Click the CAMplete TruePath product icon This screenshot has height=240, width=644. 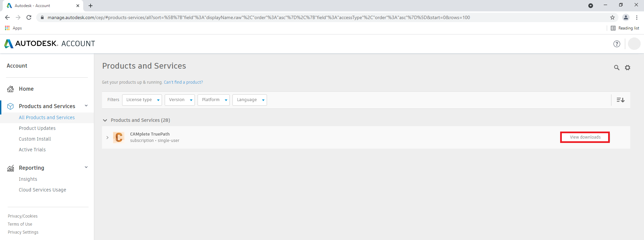[119, 137]
